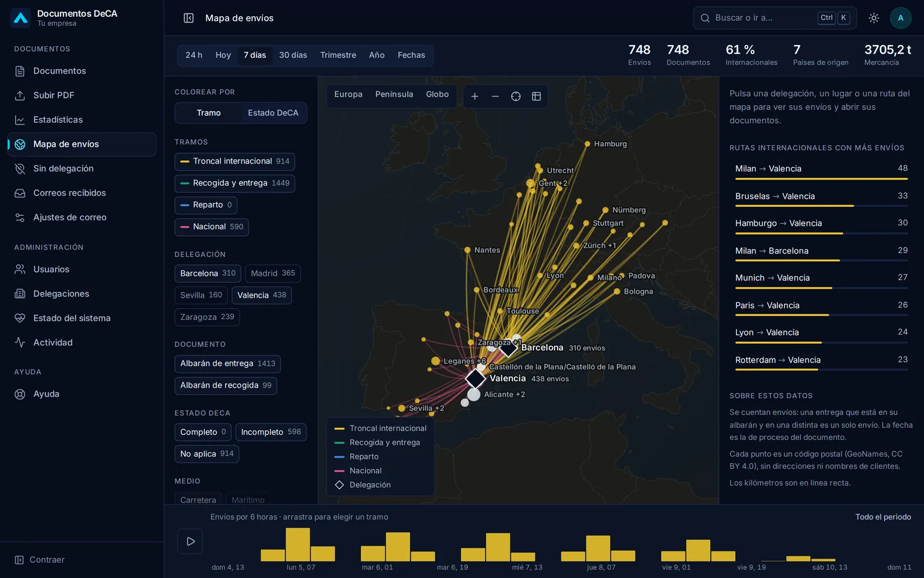
Task: Choose the Fechas custom range option
Action: click(411, 55)
